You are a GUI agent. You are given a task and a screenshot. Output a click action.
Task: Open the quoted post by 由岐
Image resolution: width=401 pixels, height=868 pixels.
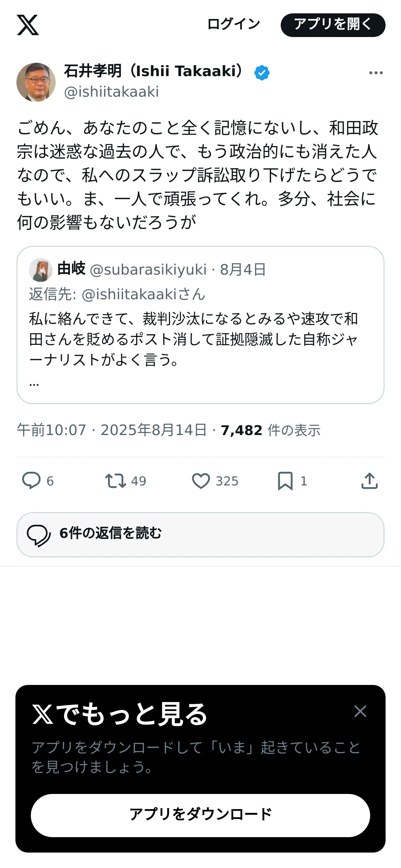pos(200,325)
